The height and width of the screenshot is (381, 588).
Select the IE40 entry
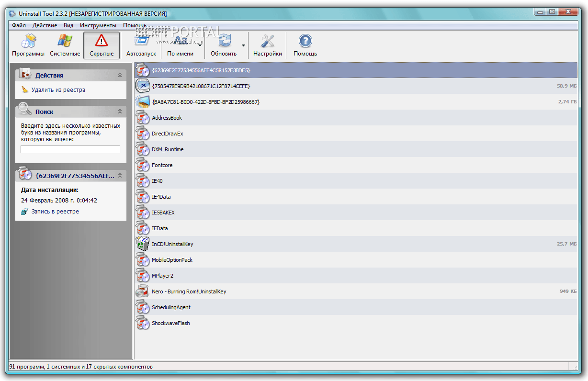356,181
